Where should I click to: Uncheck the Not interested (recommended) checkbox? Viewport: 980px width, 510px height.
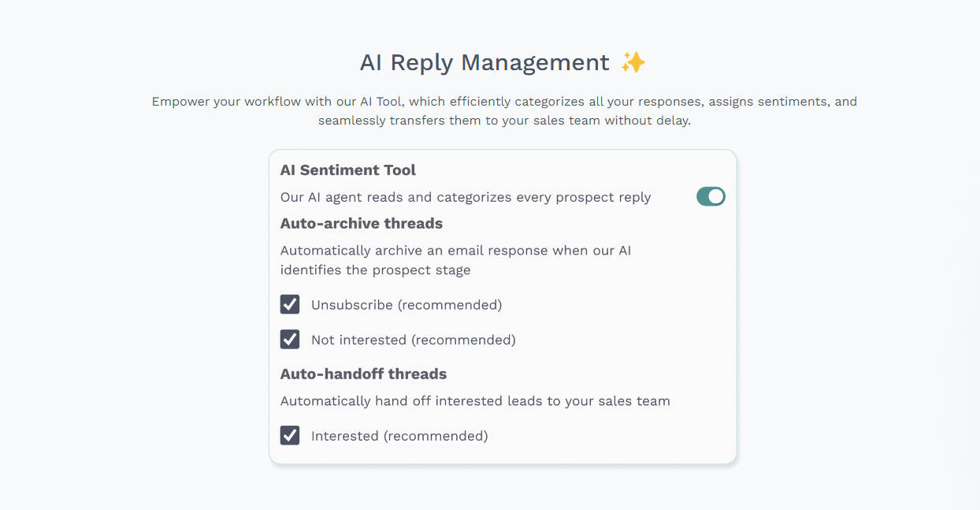click(x=290, y=339)
